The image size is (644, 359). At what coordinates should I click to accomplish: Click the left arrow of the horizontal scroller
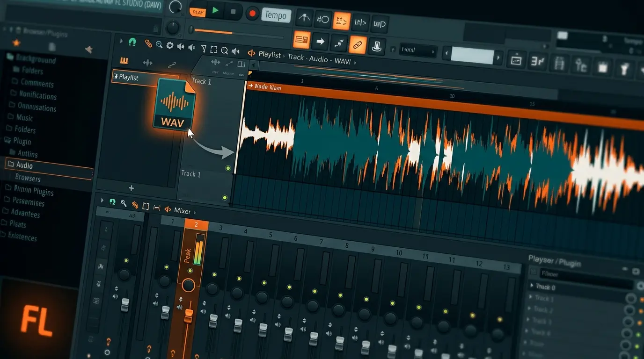pos(446,53)
